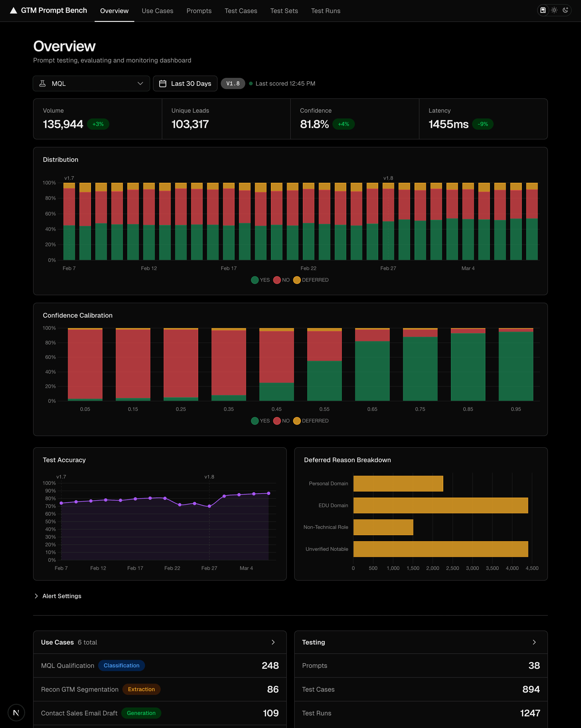Hide the NO series in Confidence Calibration legend
The height and width of the screenshot is (728, 581).
281,421
